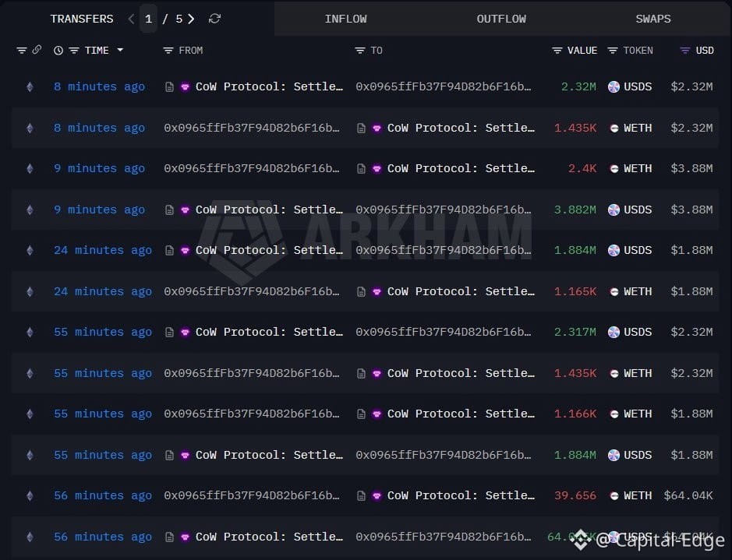This screenshot has width=732, height=560.
Task: Click the clock icon beside TIME
Action: click(x=58, y=51)
